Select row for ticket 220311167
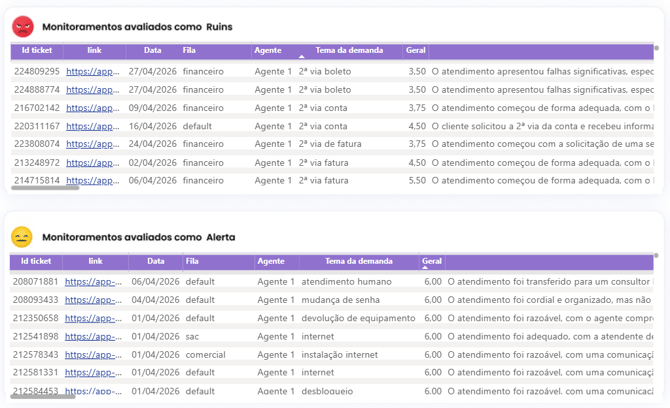The height and width of the screenshot is (408, 670). point(332,126)
